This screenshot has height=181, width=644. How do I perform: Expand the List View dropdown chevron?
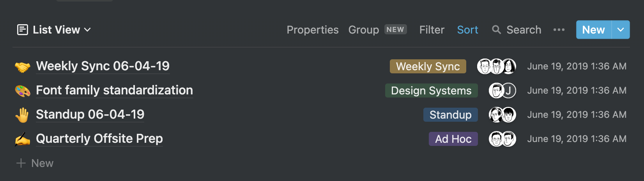[x=87, y=30]
